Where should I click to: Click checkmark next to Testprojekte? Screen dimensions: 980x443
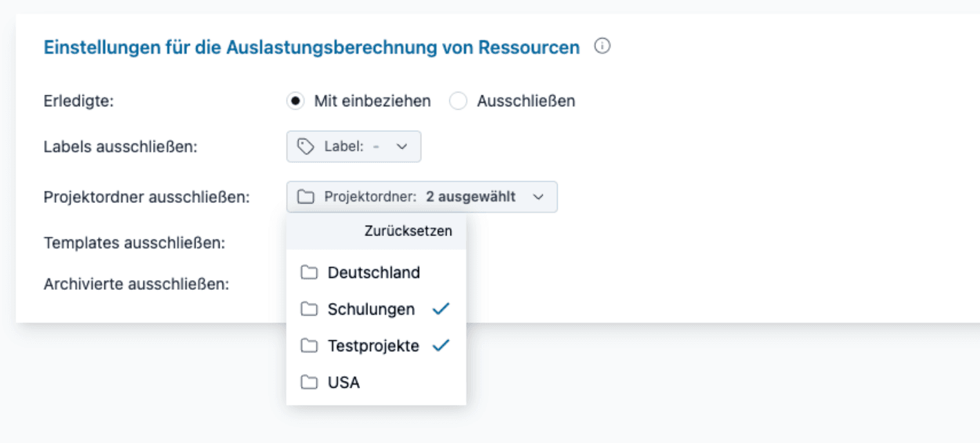[440, 346]
